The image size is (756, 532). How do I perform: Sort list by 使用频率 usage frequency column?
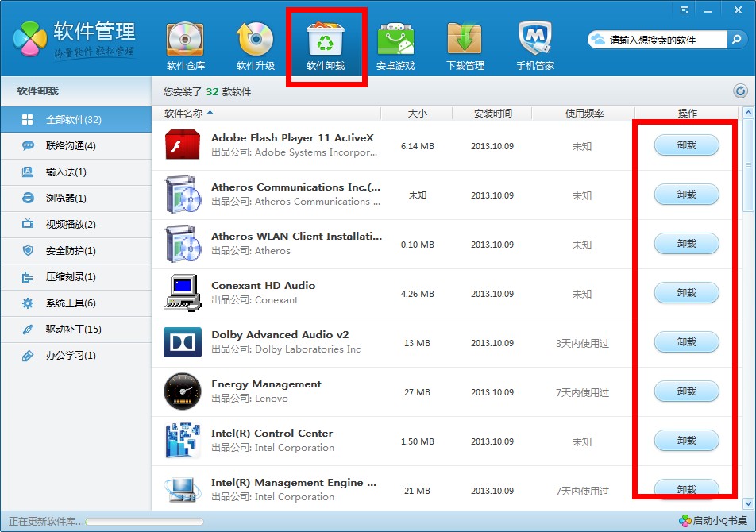point(584,114)
